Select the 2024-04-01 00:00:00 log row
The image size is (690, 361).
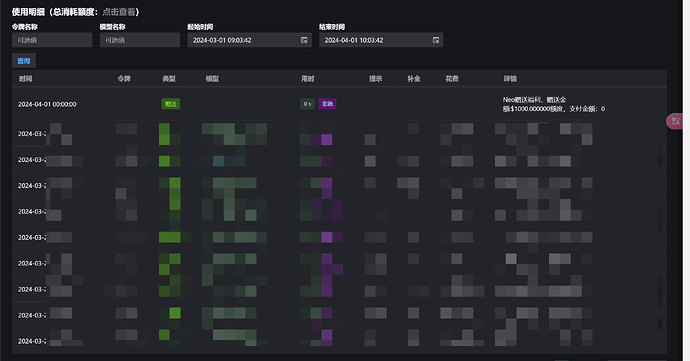click(x=339, y=104)
